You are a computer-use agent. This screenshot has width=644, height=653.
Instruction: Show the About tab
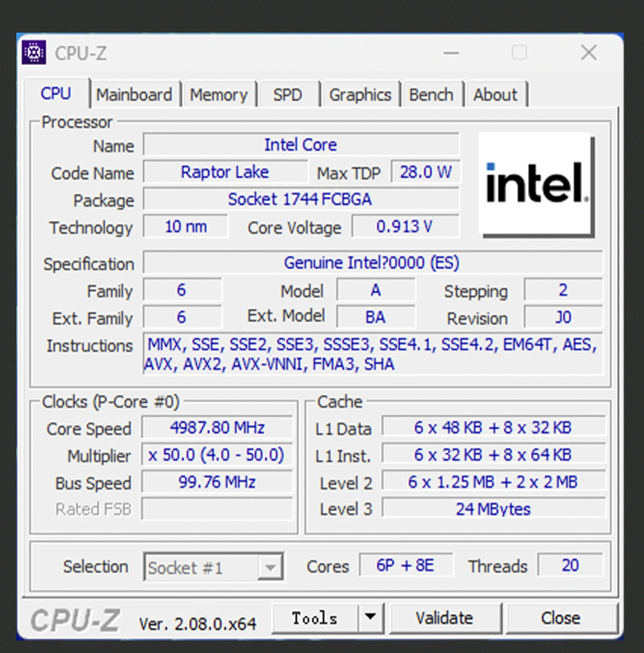[495, 94]
